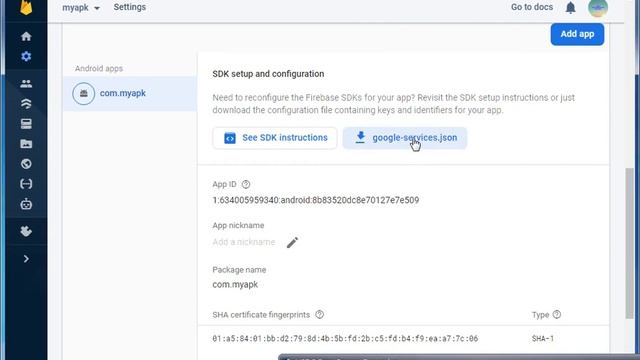Open Storage folder icon in sidebar

click(x=26, y=144)
